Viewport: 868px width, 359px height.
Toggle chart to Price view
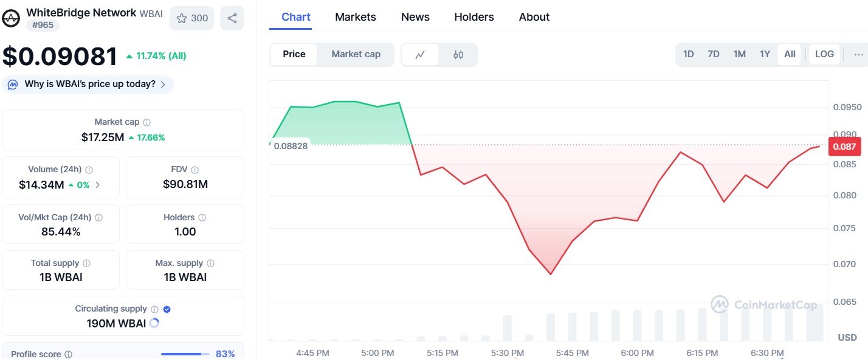(294, 54)
